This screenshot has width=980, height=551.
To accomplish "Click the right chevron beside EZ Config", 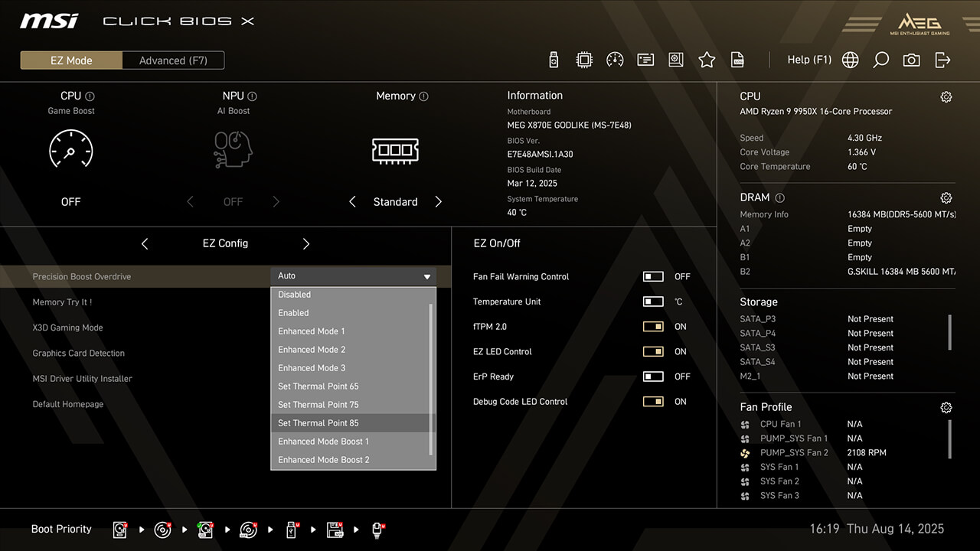I will click(x=306, y=243).
